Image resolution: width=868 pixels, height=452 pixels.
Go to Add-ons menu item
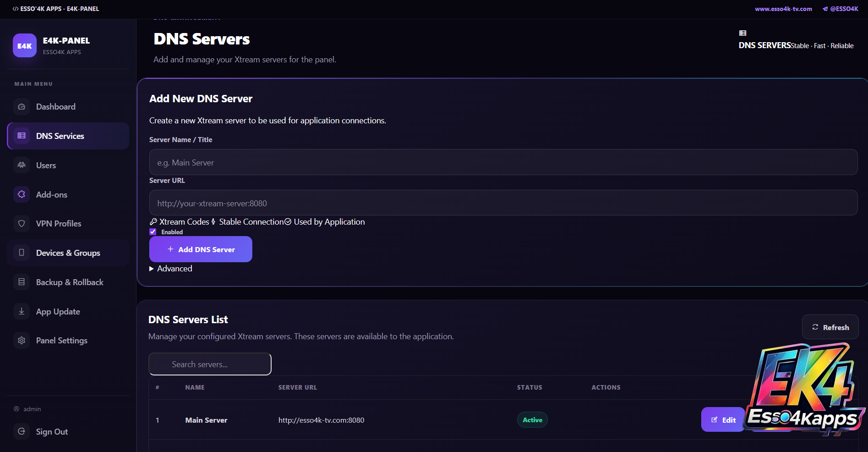pos(68,194)
